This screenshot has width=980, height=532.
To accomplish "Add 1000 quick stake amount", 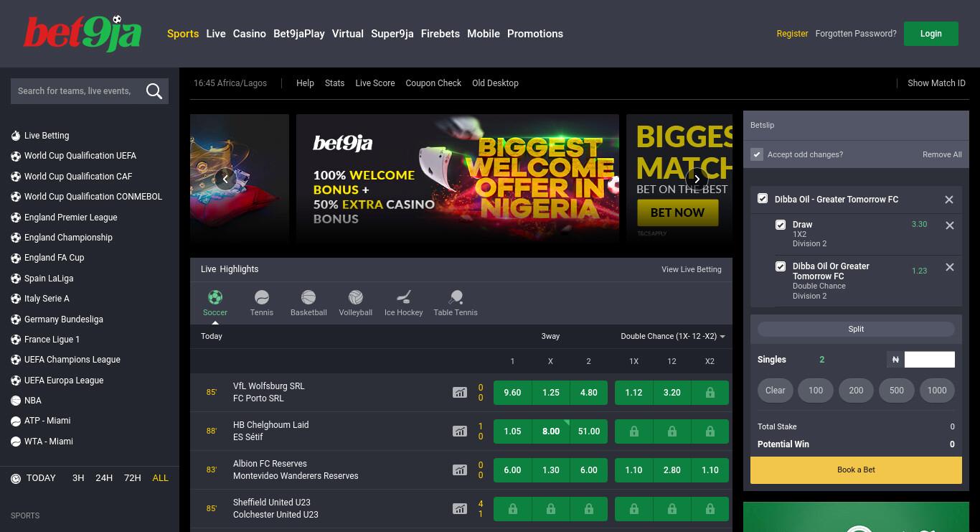I will (937, 391).
